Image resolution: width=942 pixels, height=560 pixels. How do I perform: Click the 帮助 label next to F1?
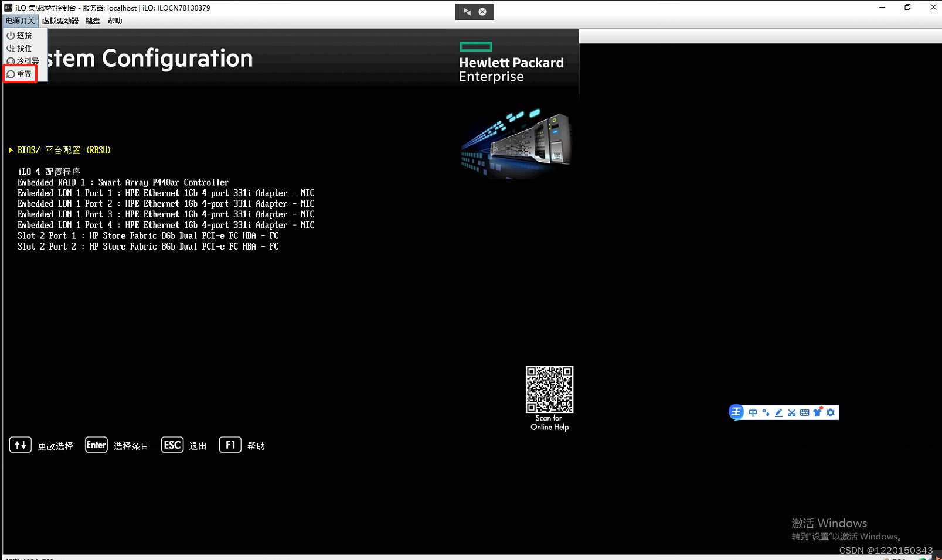[256, 446]
